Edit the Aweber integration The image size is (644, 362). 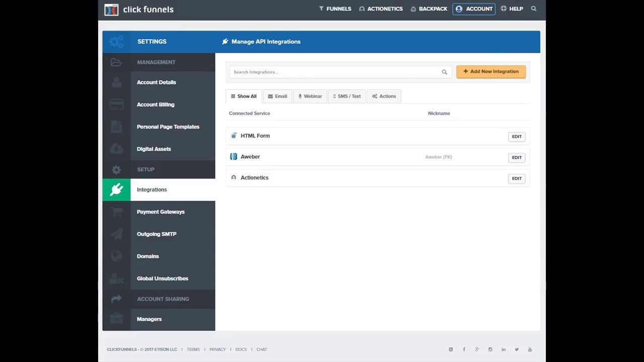coord(517,157)
